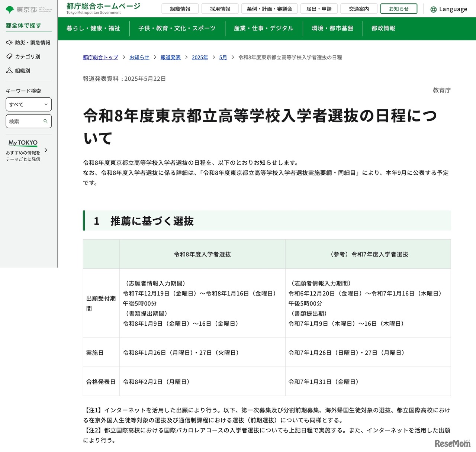The image size is (476, 452).
Task: Go to 都庁総合トップ breadcrumb link
Action: click(x=100, y=58)
